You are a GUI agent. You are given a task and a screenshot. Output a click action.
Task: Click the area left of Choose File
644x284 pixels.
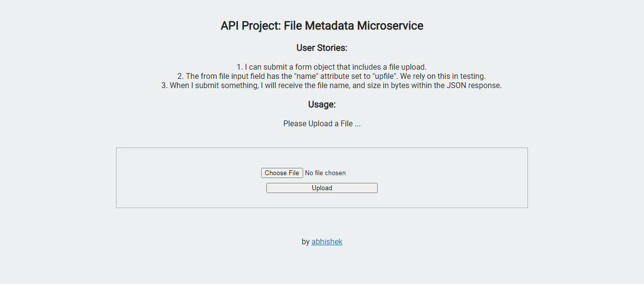(x=193, y=173)
